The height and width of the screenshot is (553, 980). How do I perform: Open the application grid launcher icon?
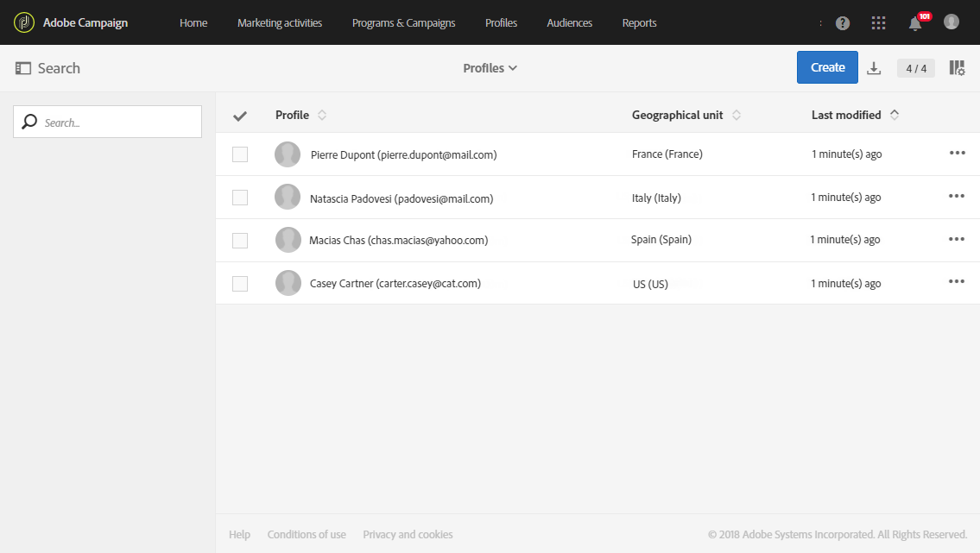[x=879, y=23]
